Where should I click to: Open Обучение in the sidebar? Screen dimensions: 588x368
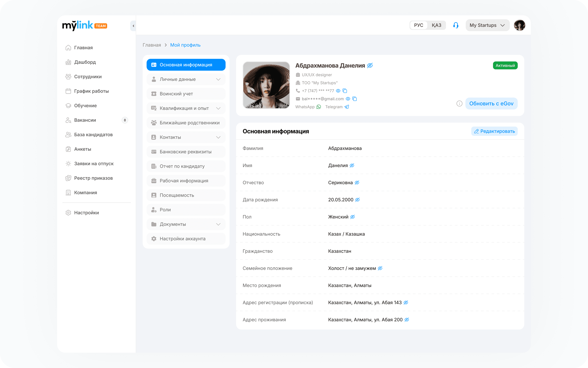point(97,106)
